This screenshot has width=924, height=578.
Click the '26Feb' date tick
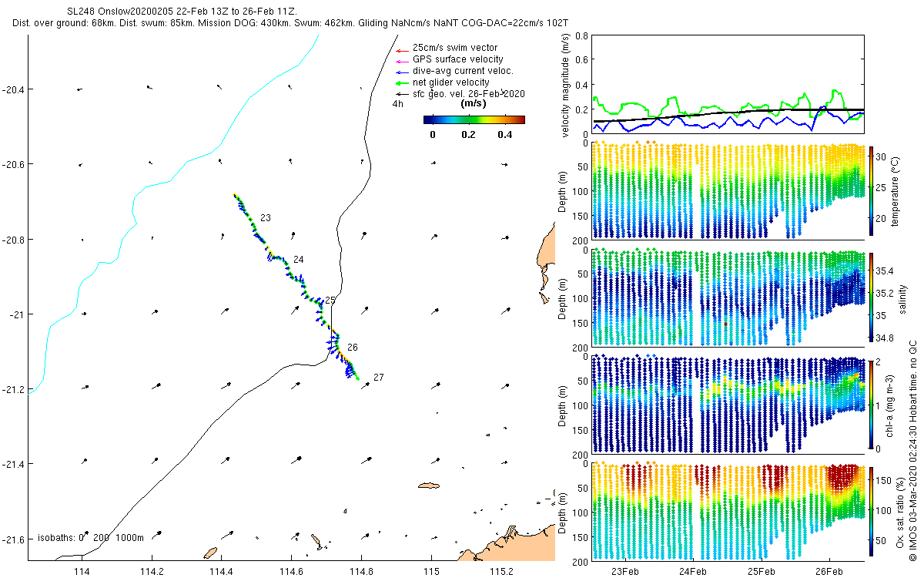[829, 572]
